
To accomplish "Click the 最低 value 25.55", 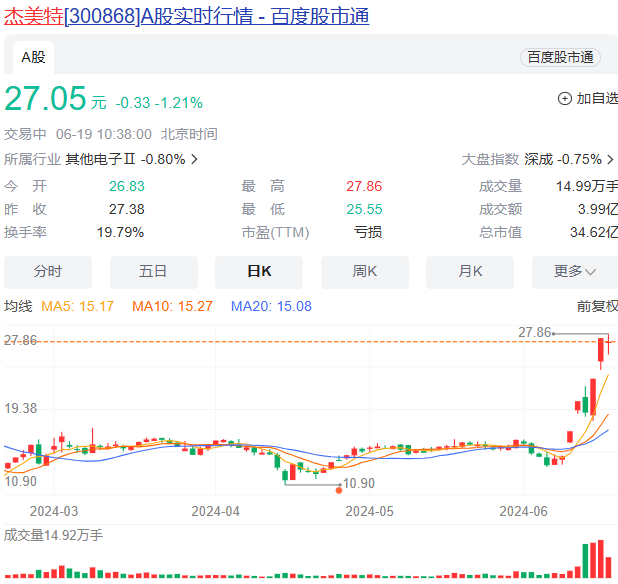I will coord(364,209).
